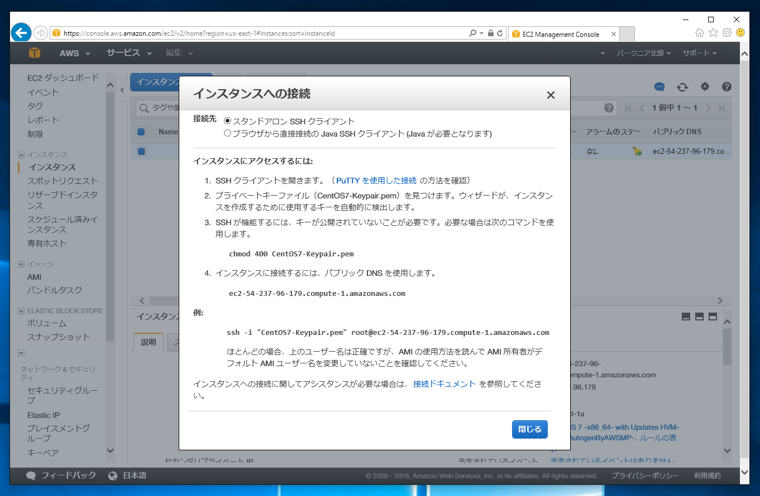Viewport: 760px width, 496px height.
Task: Switch to the 説明 tab in details
Action: (148, 342)
